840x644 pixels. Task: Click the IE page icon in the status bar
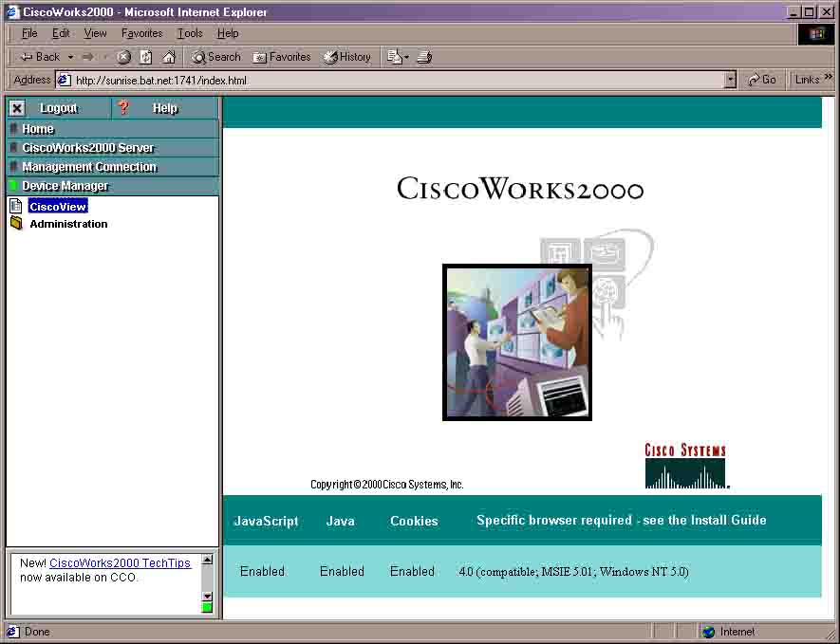(13, 632)
